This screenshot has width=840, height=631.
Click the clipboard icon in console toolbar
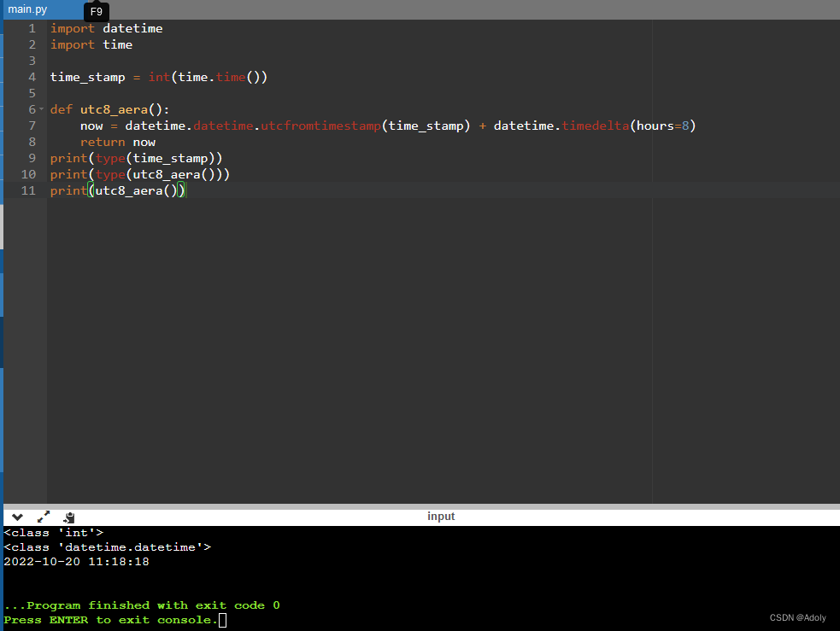[68, 516]
